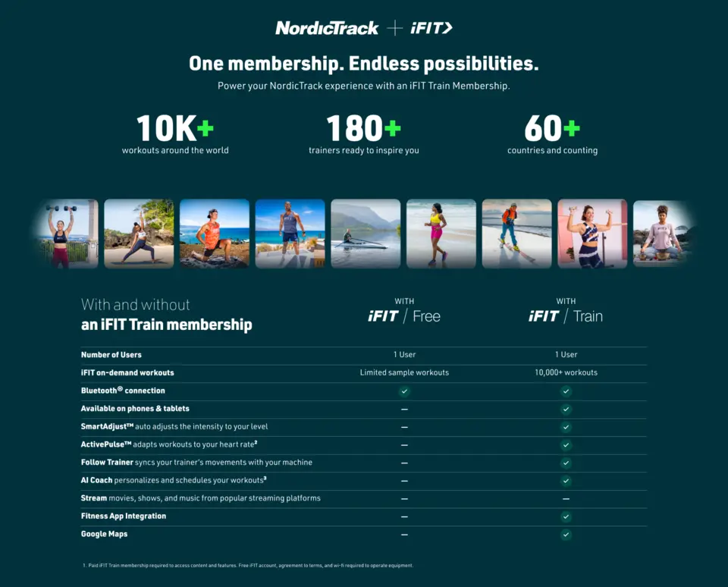Click "Limited sample workouts" in Free column
The image size is (728, 587).
click(404, 372)
